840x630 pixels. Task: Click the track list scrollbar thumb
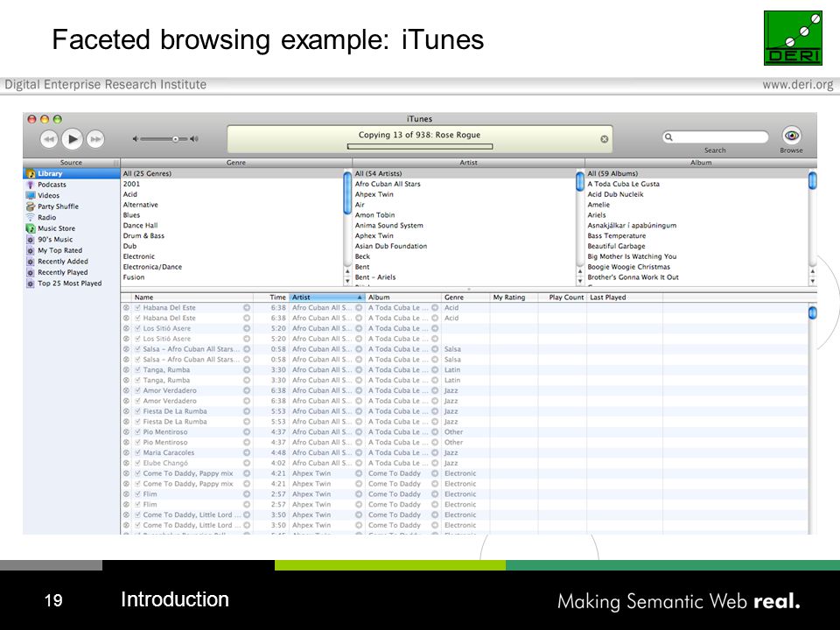tap(812, 312)
